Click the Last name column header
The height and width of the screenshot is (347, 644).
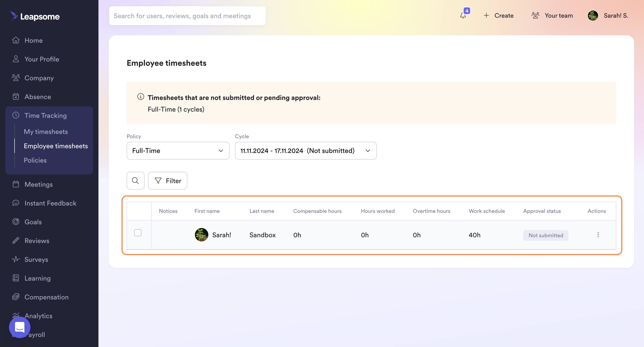[x=262, y=211]
